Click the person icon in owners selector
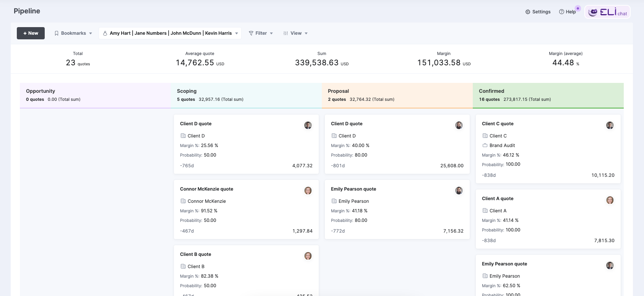 pos(105,33)
